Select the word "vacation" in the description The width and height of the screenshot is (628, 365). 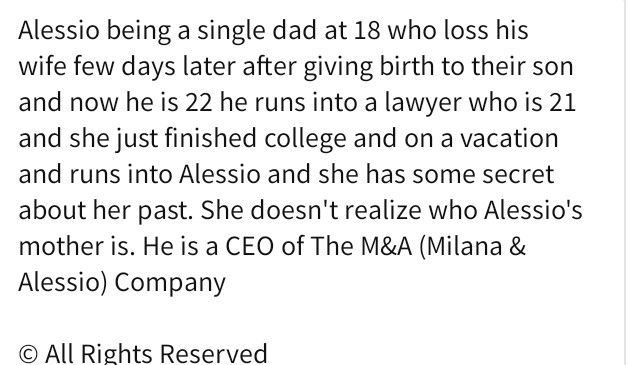click(x=509, y=139)
